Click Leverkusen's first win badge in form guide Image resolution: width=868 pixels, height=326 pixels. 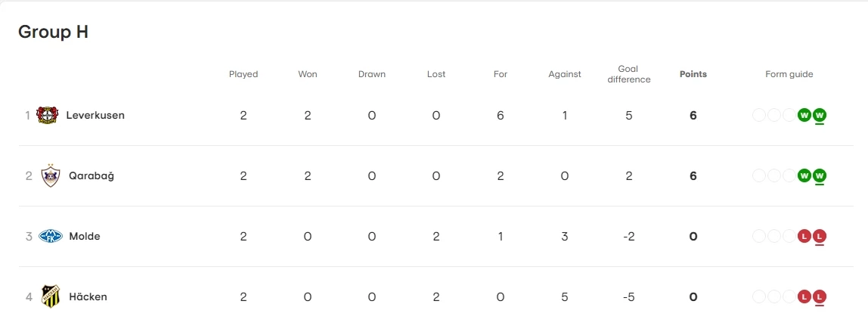[804, 115]
